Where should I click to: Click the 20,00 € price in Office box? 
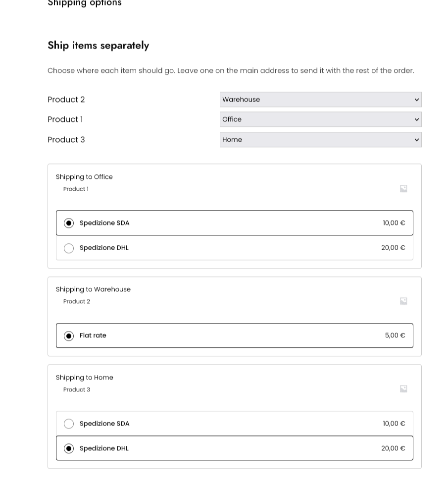pyautogui.click(x=393, y=248)
